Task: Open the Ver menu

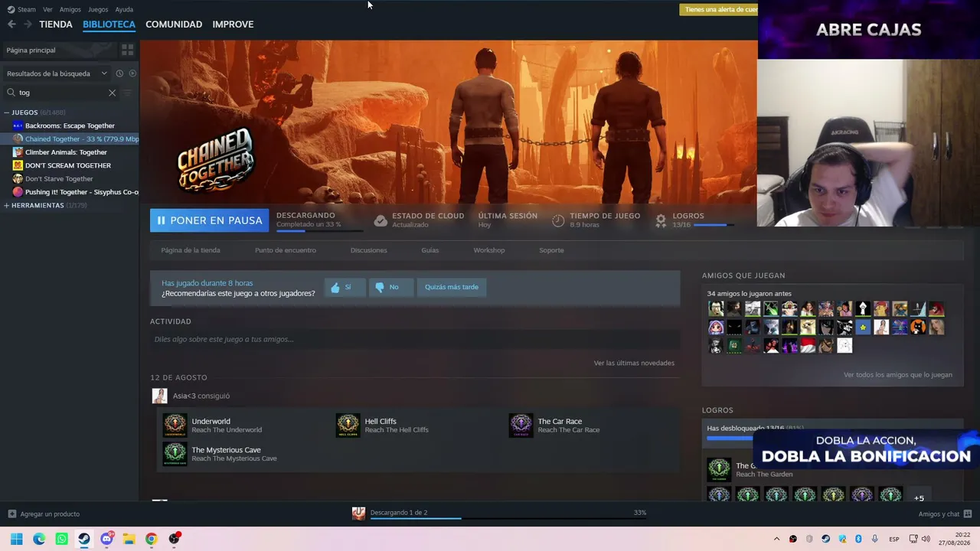Action: 47,9
